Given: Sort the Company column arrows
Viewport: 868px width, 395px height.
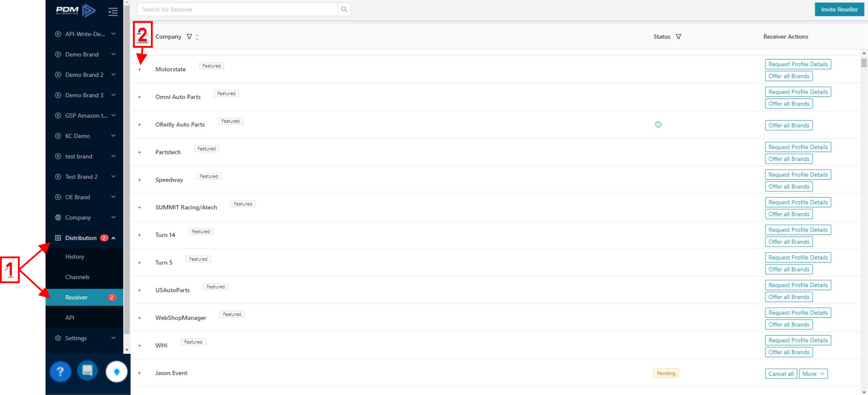Looking at the screenshot, I should coord(197,37).
